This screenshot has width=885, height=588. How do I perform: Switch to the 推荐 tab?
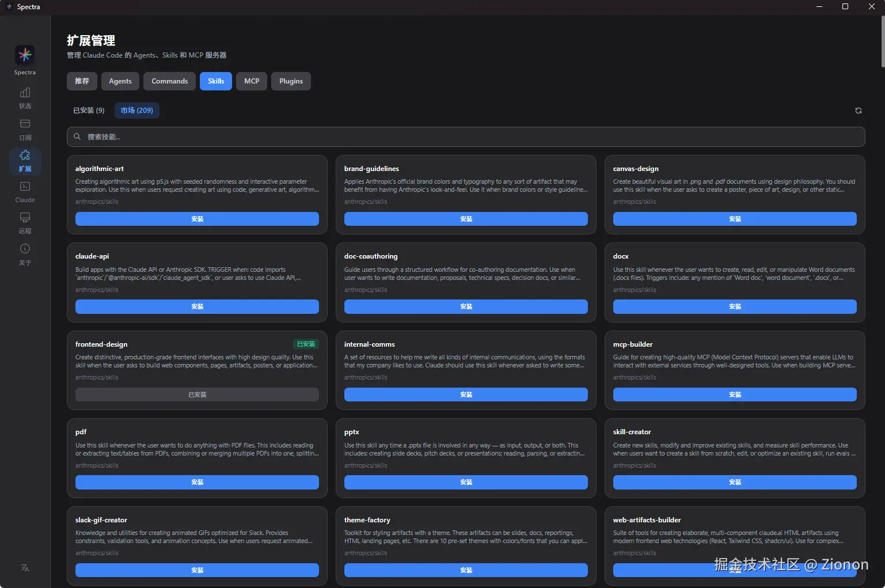click(x=82, y=81)
